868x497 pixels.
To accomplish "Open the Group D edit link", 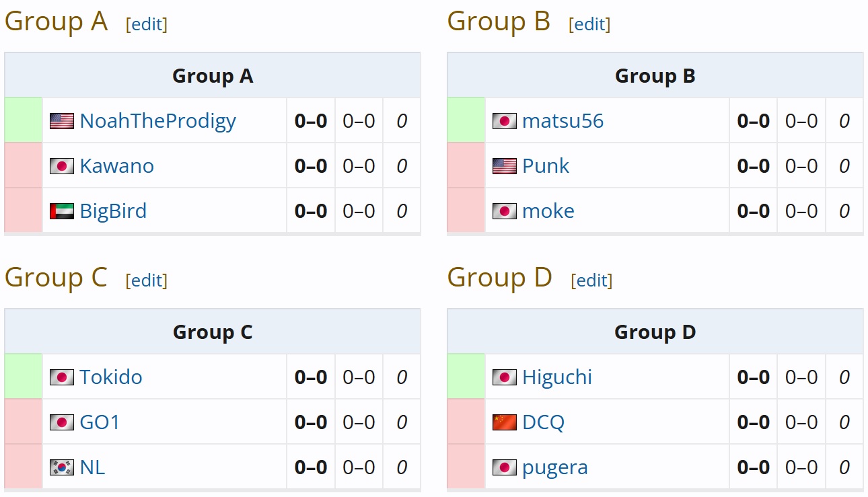I will click(x=591, y=280).
